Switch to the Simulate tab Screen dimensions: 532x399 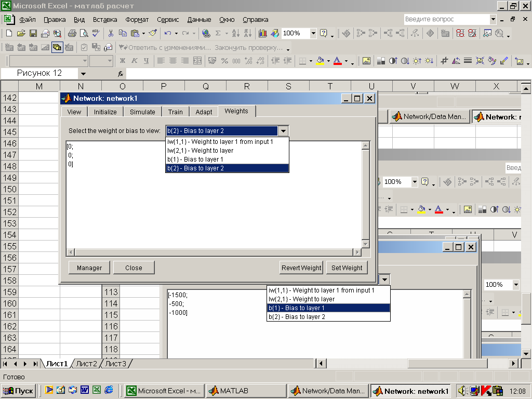click(142, 112)
